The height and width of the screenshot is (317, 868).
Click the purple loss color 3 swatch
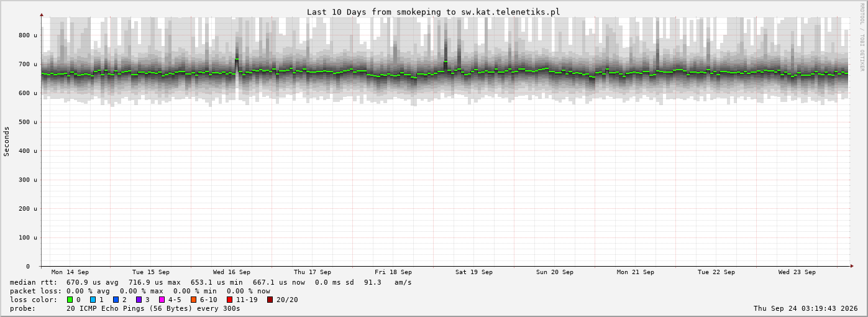point(139,300)
